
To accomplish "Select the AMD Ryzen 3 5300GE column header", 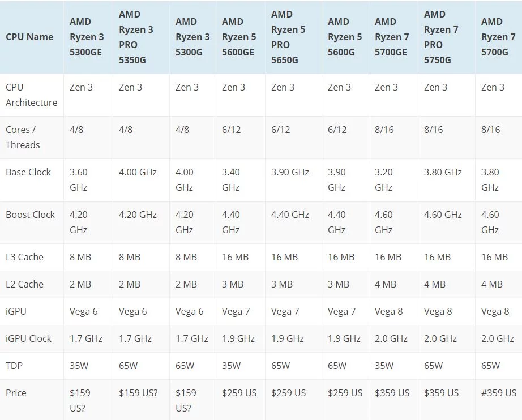I will pos(87,37).
